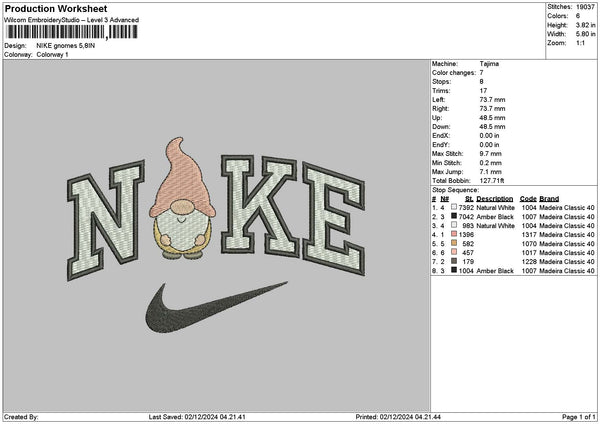Image resolution: width=600 pixels, height=424 pixels.
Task: Click thread code 1317 in stop row 4
Action: pos(529,235)
